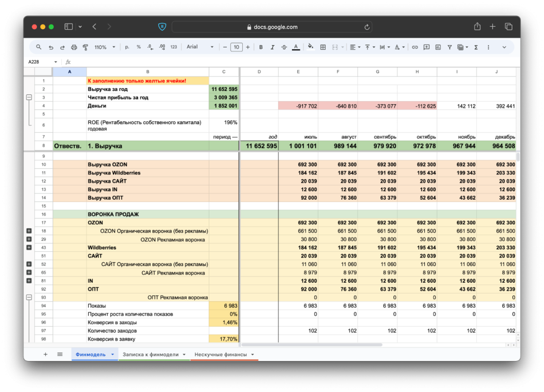Viewport: 544px width, 392px height.
Task: Click the cell borders icon
Action: coord(323,47)
